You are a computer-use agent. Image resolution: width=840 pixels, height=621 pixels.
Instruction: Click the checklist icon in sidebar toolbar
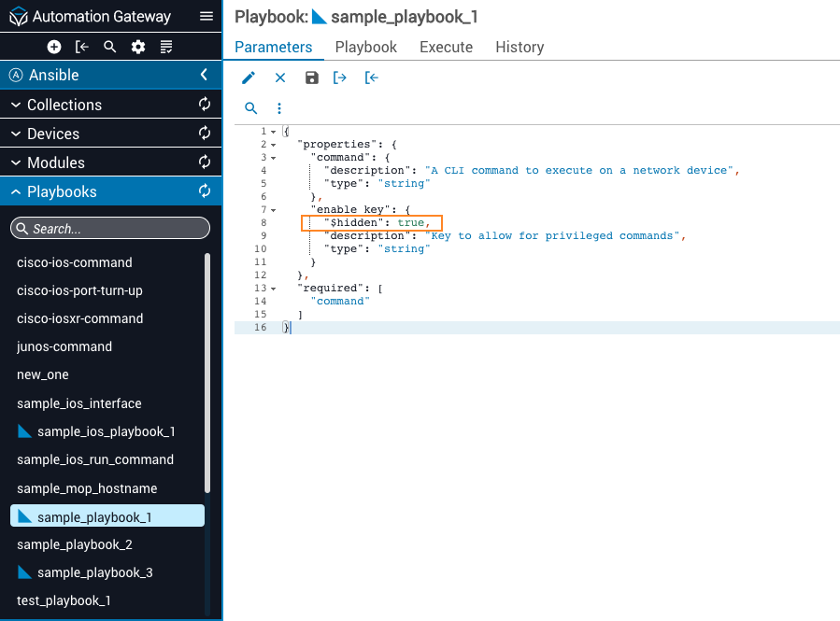(x=166, y=47)
